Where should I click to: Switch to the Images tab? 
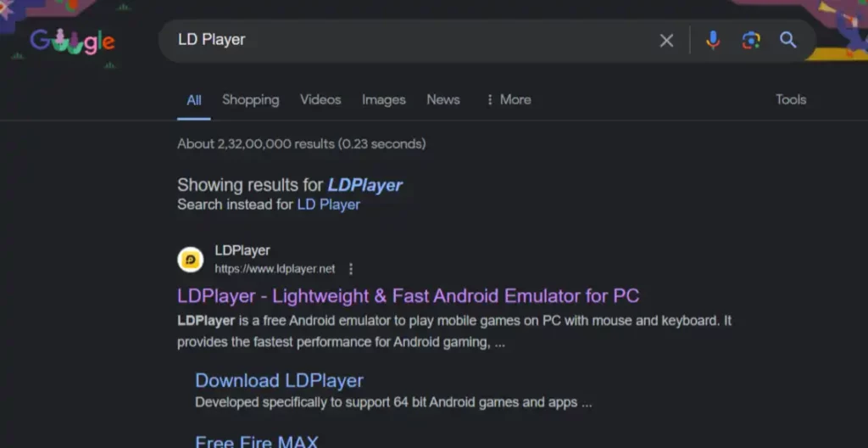coord(384,100)
